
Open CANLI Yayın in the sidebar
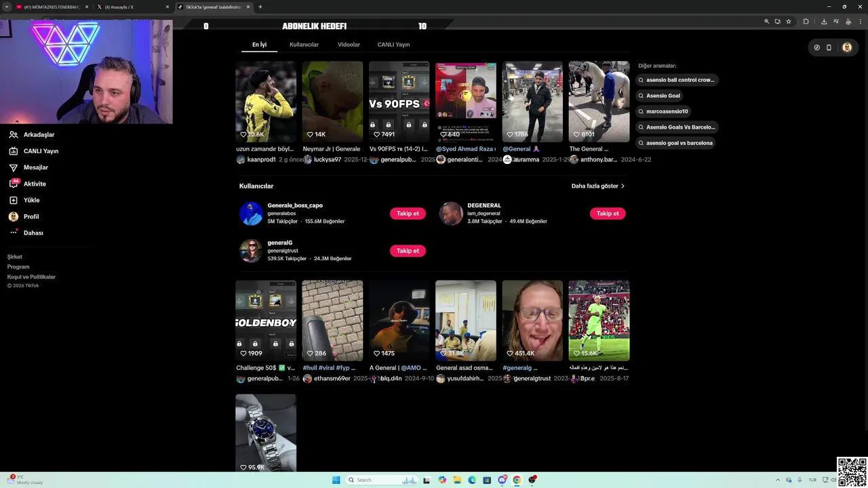pos(34,151)
